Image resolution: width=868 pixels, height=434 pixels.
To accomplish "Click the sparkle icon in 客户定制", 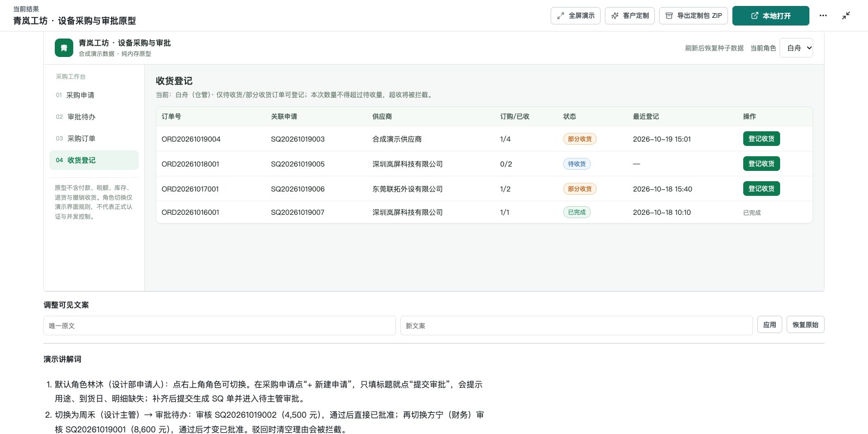I will point(615,16).
